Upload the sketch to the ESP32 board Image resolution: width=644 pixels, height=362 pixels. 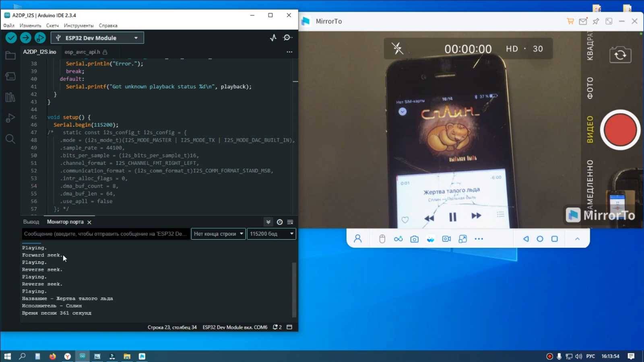point(25,37)
